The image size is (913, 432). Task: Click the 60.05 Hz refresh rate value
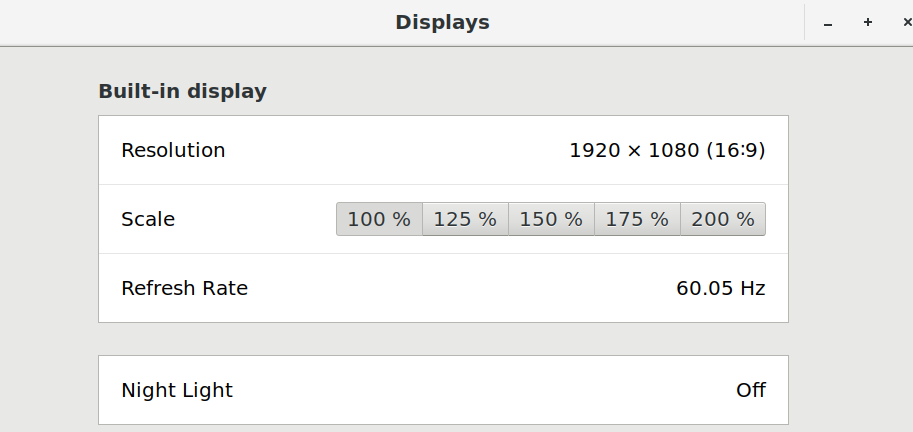click(x=720, y=288)
